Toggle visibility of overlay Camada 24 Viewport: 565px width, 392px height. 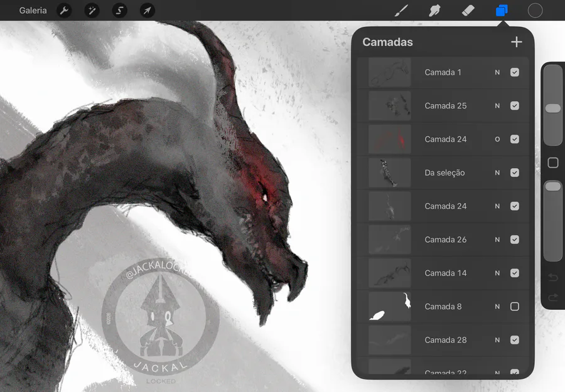coord(515,139)
